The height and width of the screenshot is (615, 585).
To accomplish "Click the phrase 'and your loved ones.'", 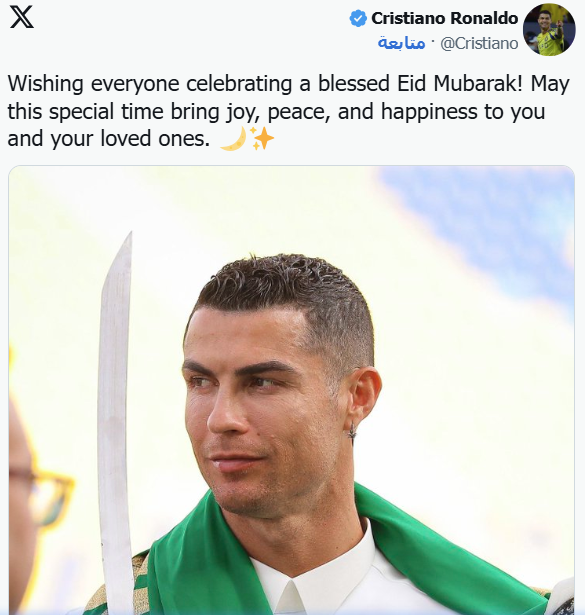I will click(109, 139).
